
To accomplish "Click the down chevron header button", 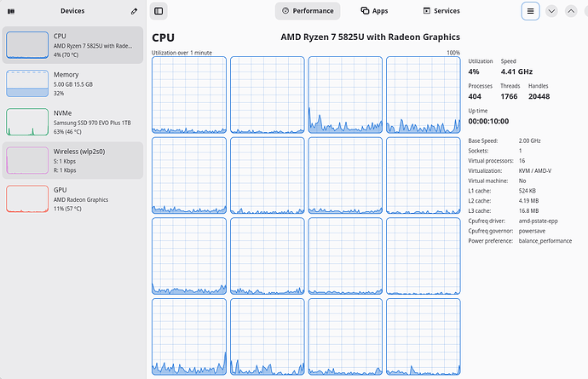I will 551,11.
